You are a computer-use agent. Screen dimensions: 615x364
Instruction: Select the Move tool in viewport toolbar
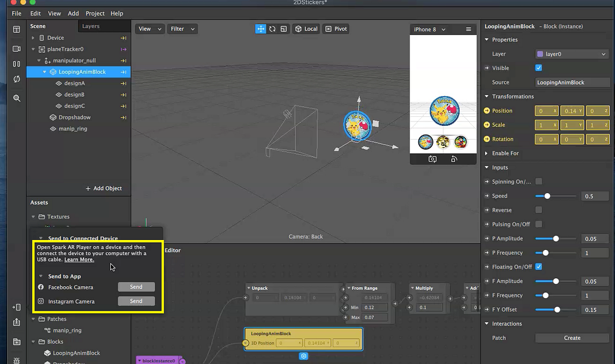tap(261, 28)
